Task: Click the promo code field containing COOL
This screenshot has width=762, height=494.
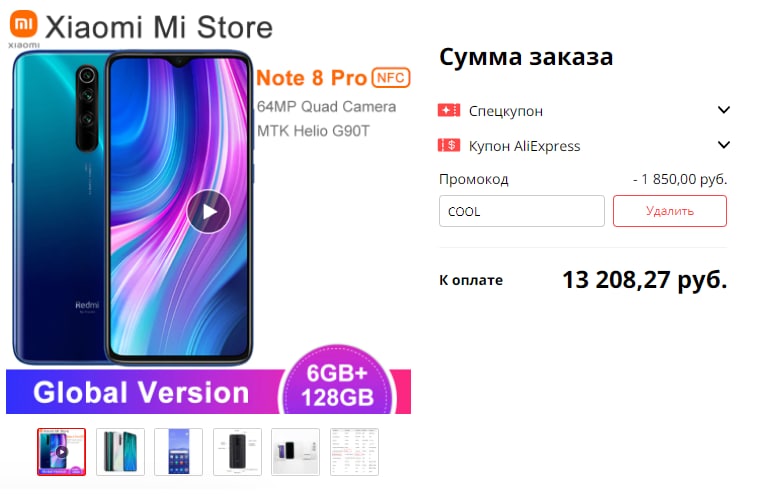Action: (522, 211)
